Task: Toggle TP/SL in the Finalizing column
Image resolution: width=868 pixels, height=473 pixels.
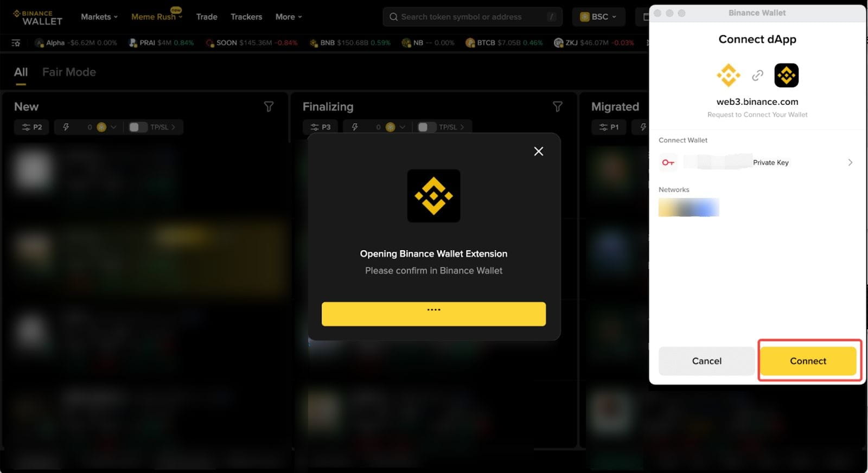Action: (426, 127)
